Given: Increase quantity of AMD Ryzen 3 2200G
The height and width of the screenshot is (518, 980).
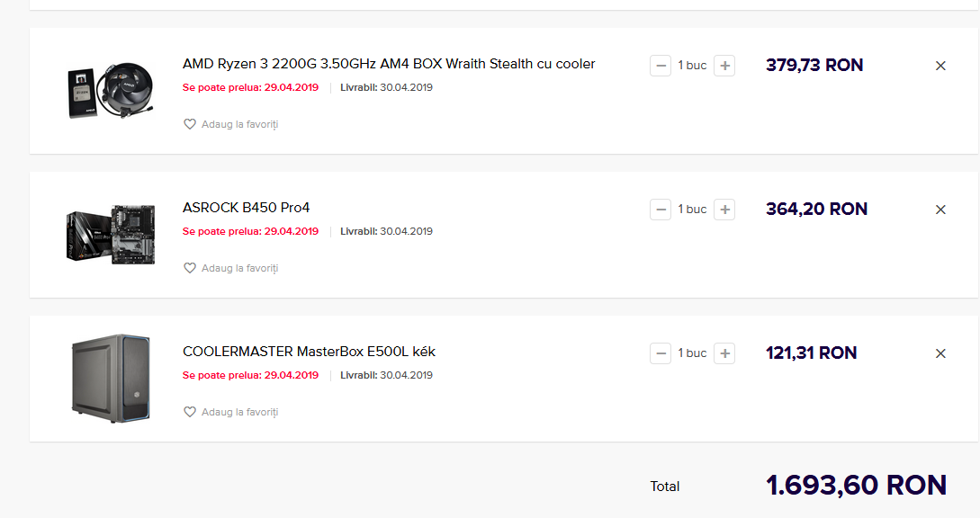Looking at the screenshot, I should 724,66.
